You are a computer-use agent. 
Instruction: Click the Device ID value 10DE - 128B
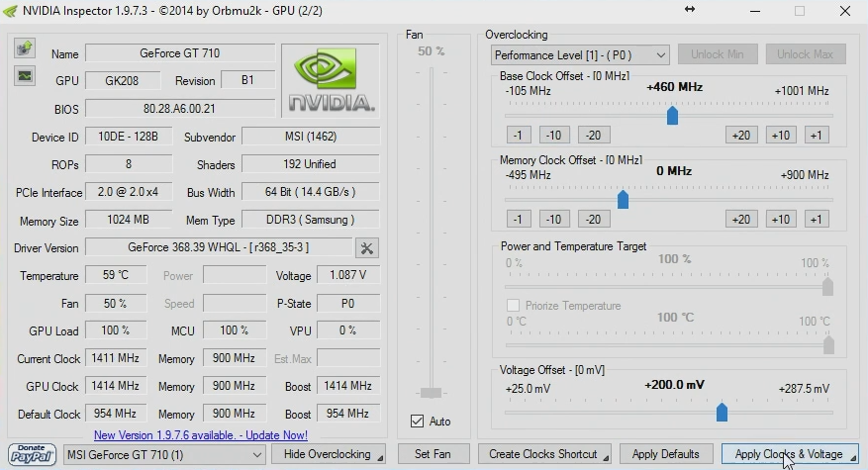tap(129, 137)
